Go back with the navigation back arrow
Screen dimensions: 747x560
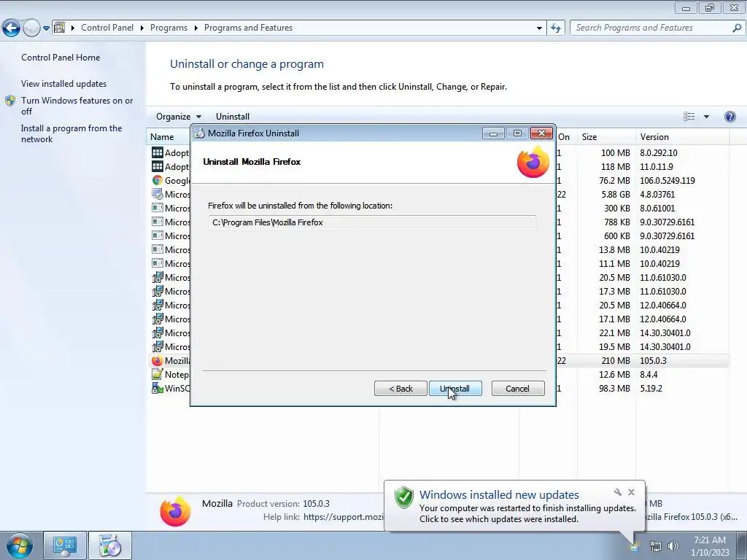[x=12, y=28]
